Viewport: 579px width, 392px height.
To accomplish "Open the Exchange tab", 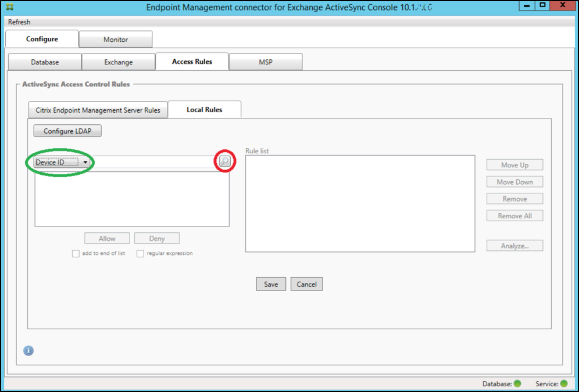I will (x=118, y=62).
